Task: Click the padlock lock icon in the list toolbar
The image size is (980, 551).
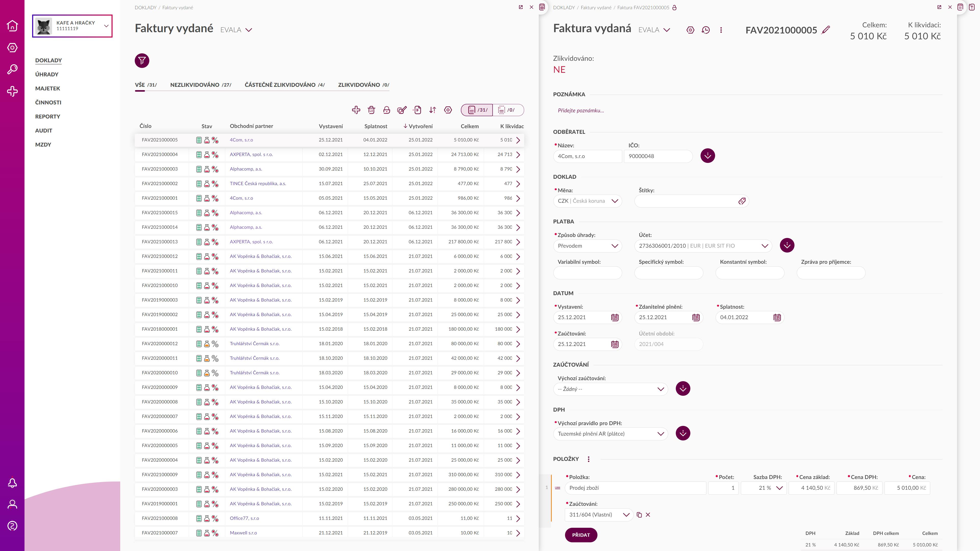Action: click(387, 110)
